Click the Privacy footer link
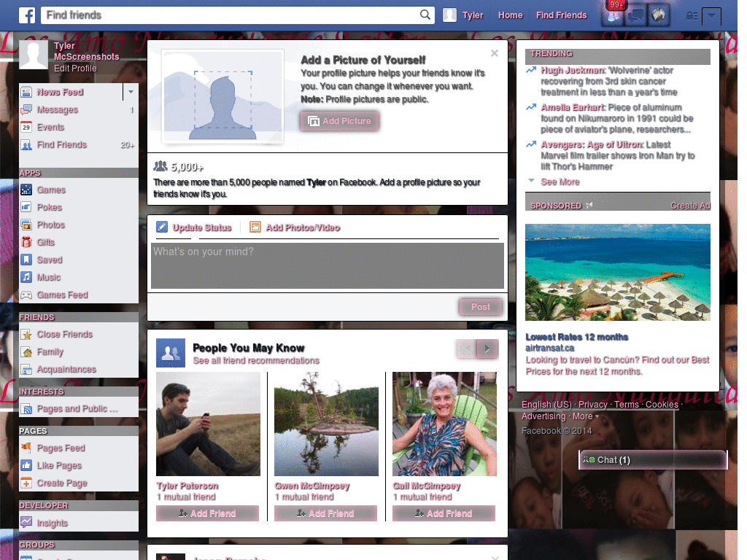 click(592, 405)
